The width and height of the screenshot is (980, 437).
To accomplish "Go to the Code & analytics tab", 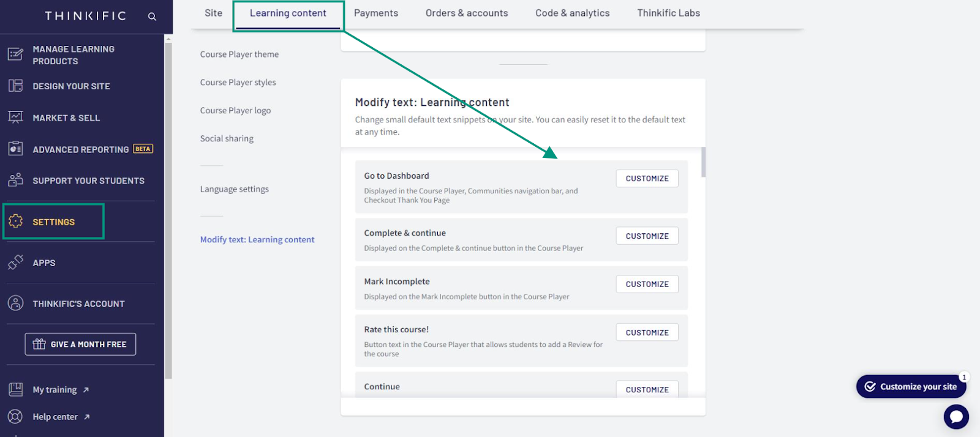I will pos(573,13).
